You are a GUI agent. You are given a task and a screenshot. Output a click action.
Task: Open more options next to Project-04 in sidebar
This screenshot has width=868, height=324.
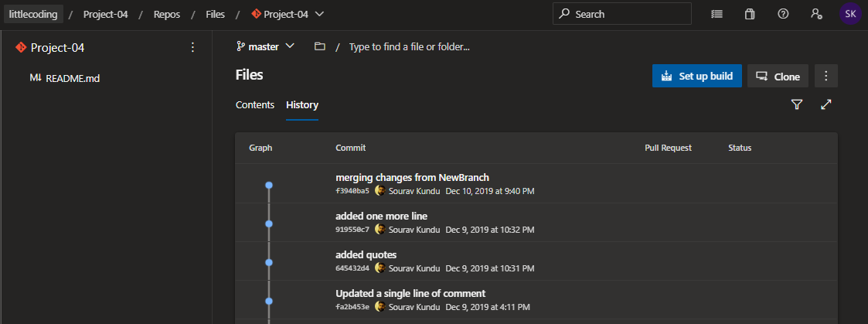192,48
